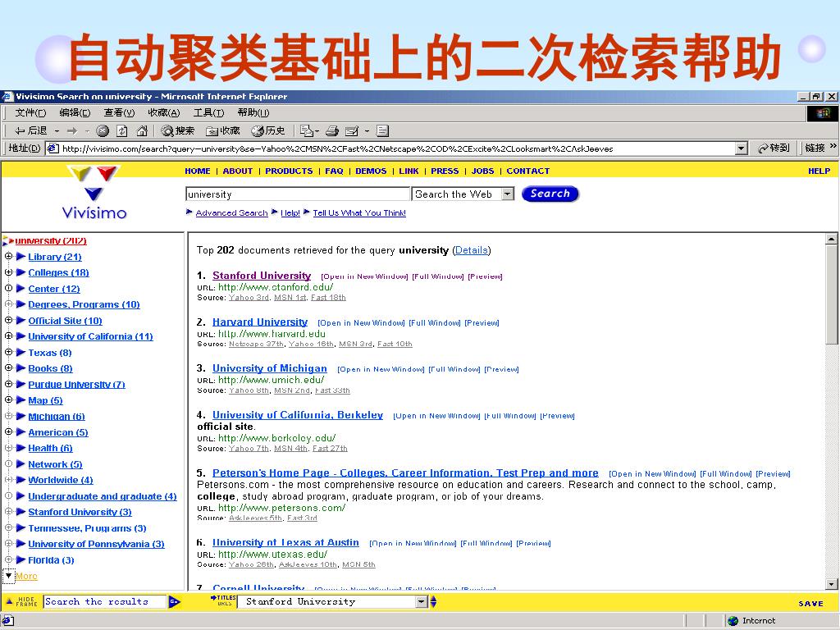Click the results pane scroll-down arrow
The width and height of the screenshot is (840, 630).
tap(832, 584)
